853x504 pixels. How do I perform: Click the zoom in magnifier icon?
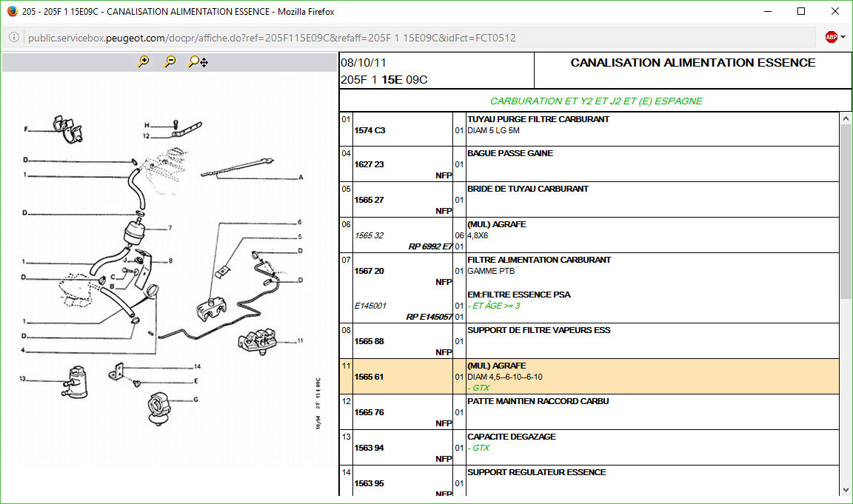[x=143, y=62]
